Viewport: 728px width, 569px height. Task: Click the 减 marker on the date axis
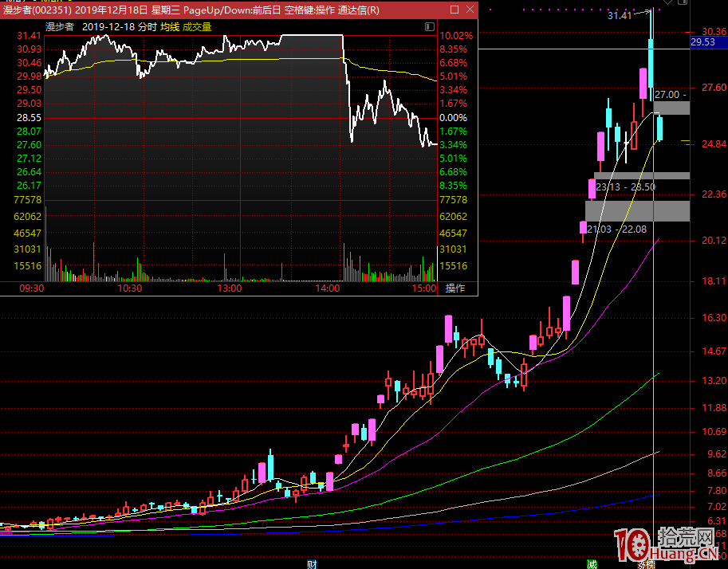591,563
